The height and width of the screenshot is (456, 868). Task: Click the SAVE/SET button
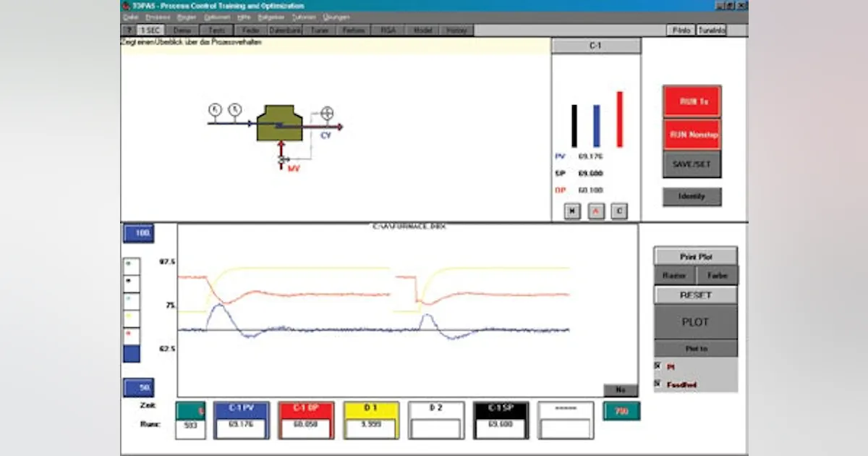tap(692, 164)
